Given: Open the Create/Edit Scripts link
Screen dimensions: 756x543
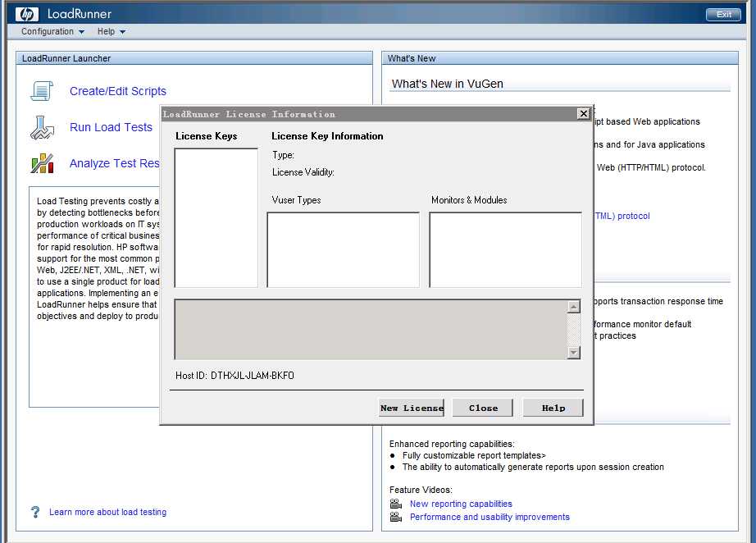Looking at the screenshot, I should point(117,91).
